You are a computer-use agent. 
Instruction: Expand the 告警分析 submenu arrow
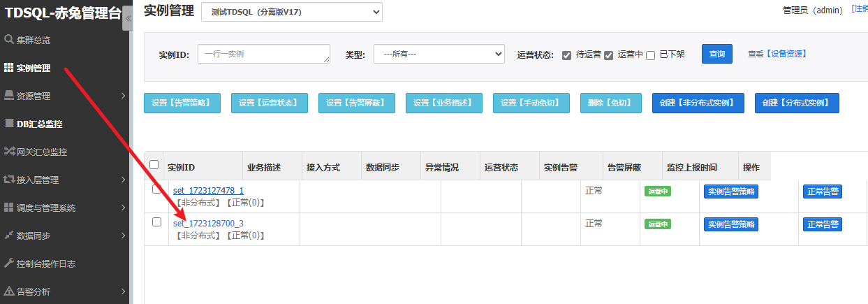(123, 291)
